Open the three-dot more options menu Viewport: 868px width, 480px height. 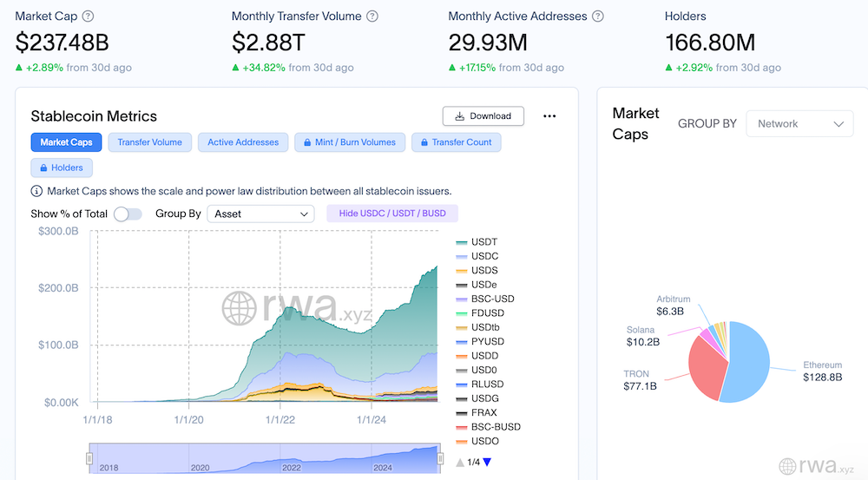549,116
